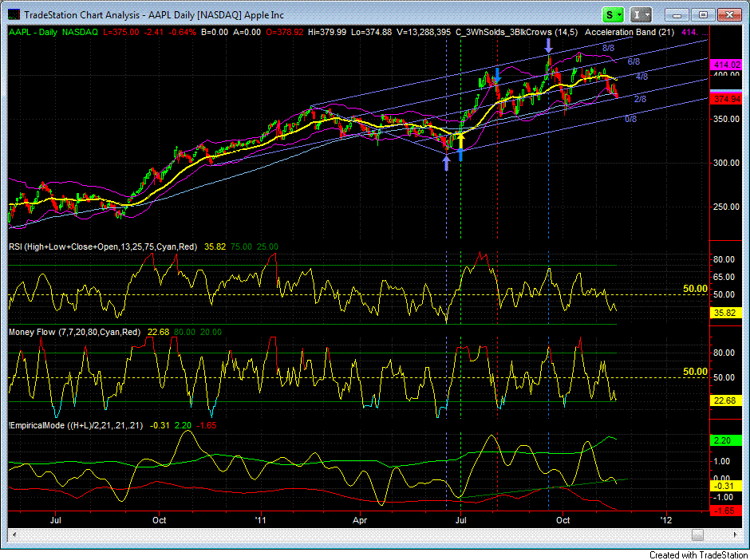Click the yellow 35.82 RSI axis tag
Viewport: 750px width, 560px height.
(x=726, y=314)
